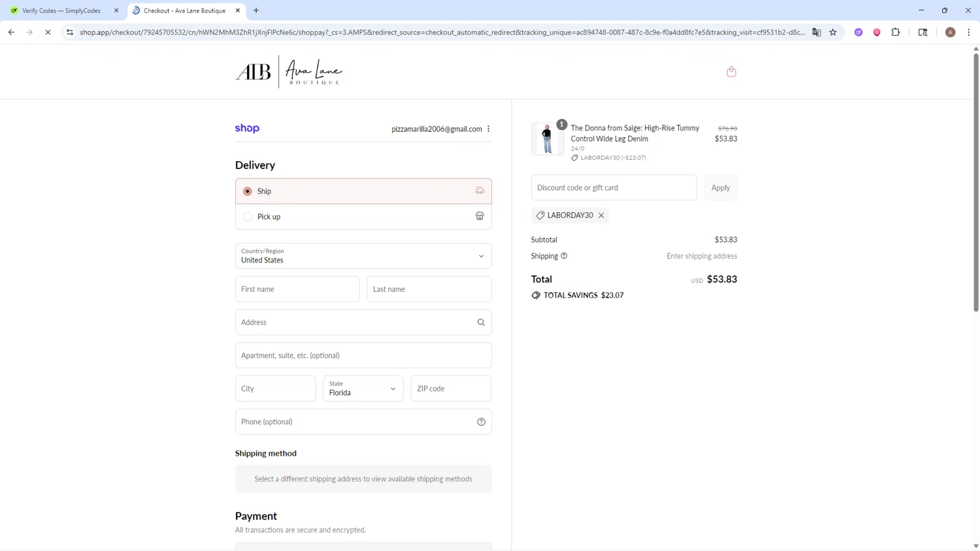Click the scrollbar down arrow
Image resolution: width=980 pixels, height=551 pixels.
976,546
